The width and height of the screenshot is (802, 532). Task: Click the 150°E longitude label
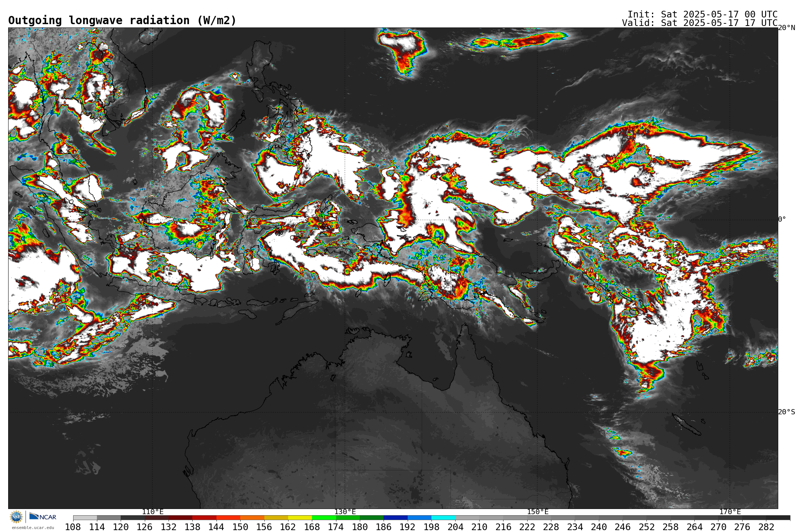tap(538, 512)
